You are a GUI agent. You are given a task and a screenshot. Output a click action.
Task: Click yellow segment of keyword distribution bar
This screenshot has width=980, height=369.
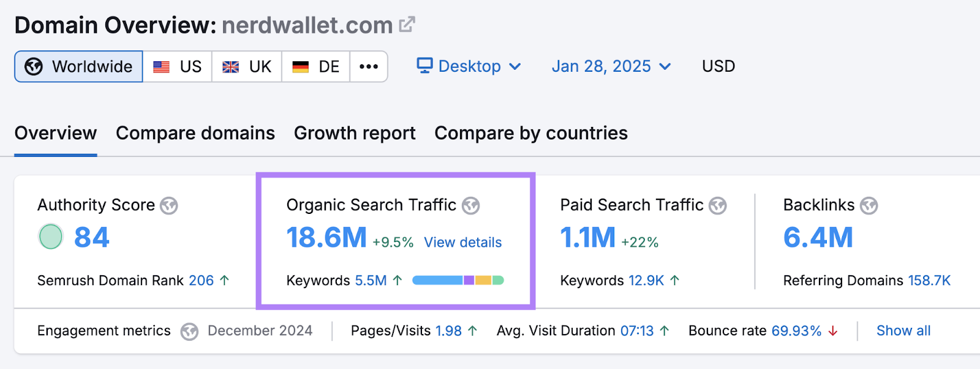tap(483, 280)
